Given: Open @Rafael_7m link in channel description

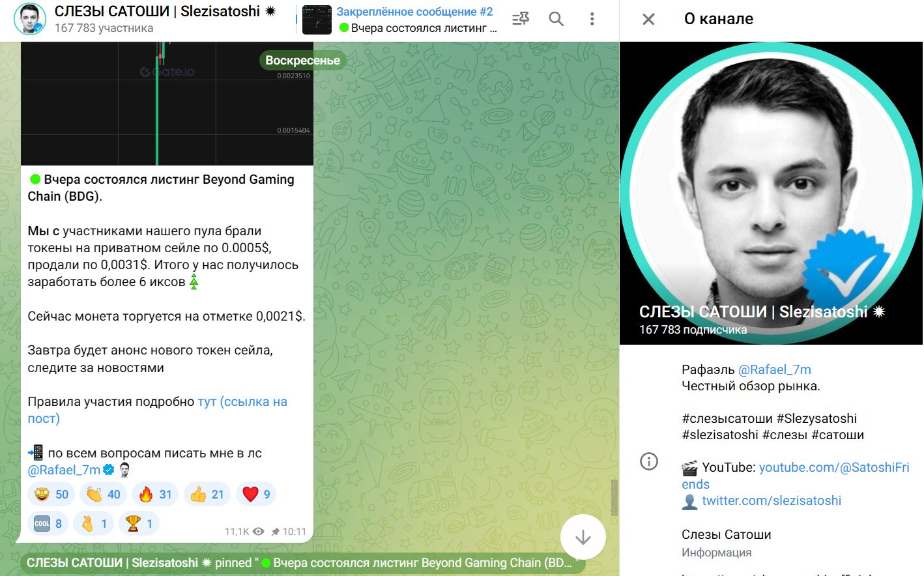Looking at the screenshot, I should pos(774,369).
